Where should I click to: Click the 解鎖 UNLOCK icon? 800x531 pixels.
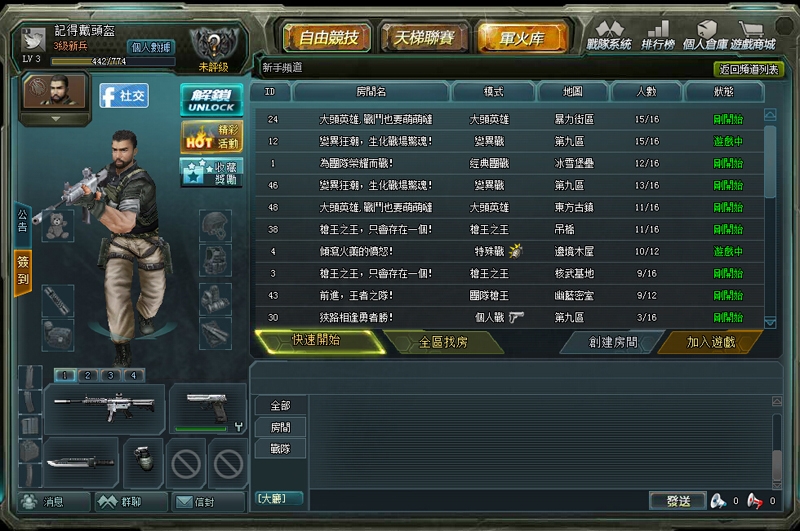(211, 100)
